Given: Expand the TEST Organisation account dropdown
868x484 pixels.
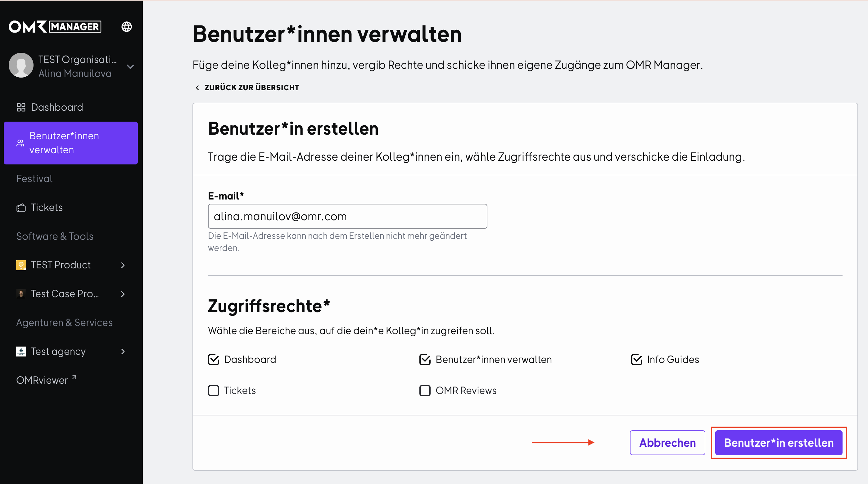Looking at the screenshot, I should point(130,67).
